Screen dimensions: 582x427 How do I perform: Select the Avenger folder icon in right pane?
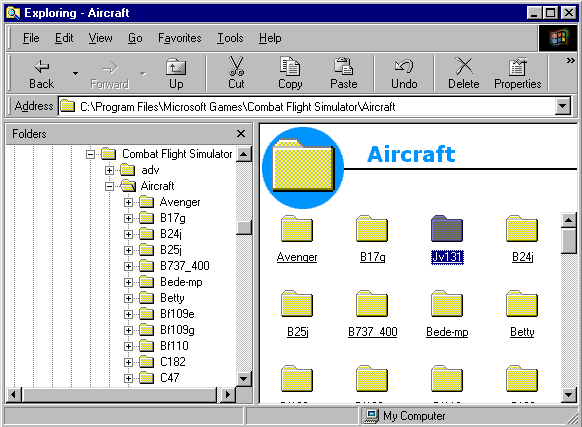pos(297,229)
